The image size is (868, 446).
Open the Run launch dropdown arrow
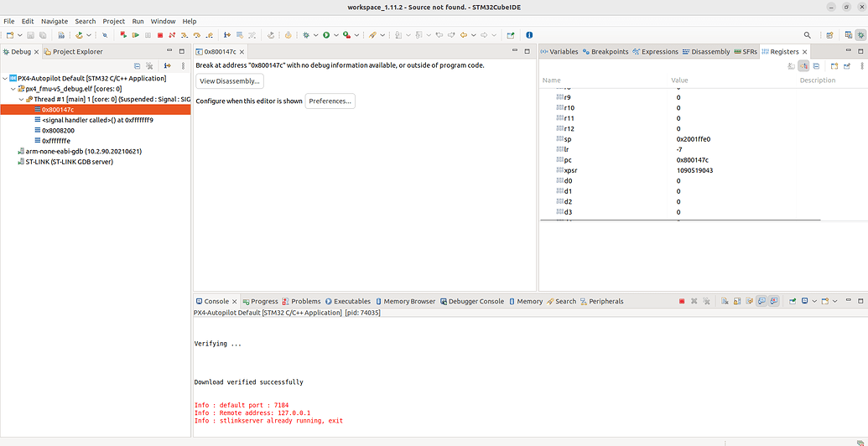[x=336, y=35]
